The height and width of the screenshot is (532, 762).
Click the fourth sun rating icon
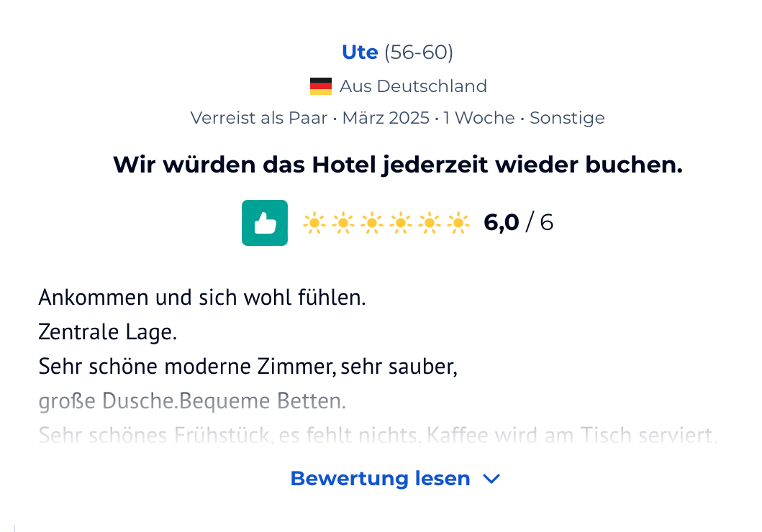(x=401, y=223)
